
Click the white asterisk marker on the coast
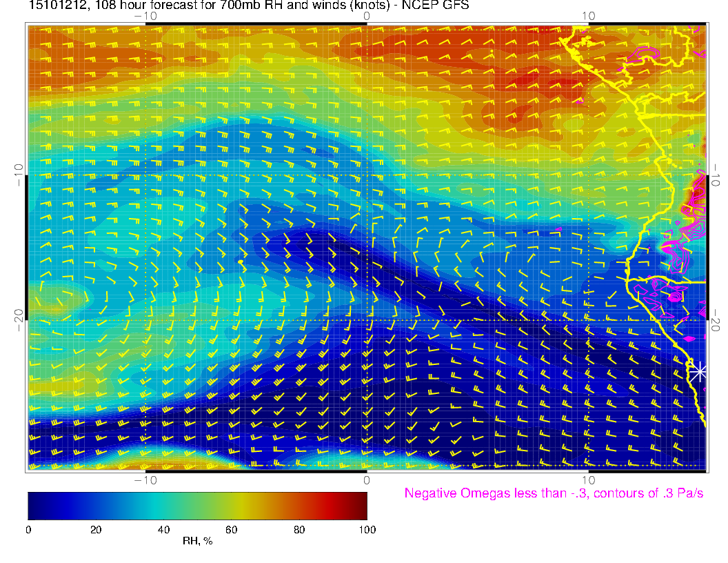coord(698,372)
